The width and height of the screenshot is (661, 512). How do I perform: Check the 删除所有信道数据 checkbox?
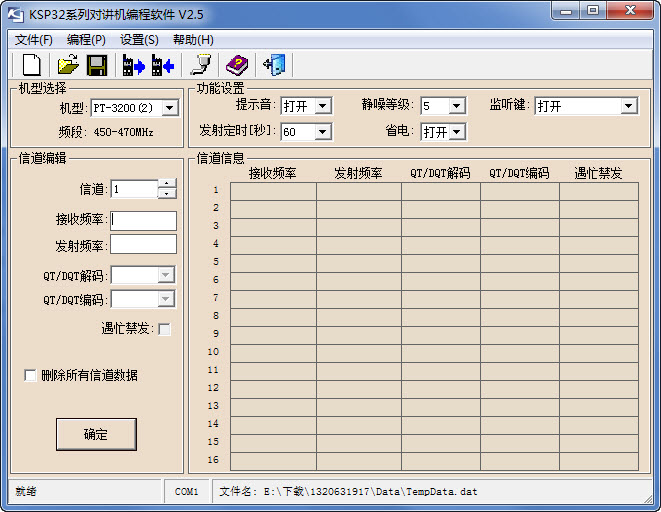31,376
